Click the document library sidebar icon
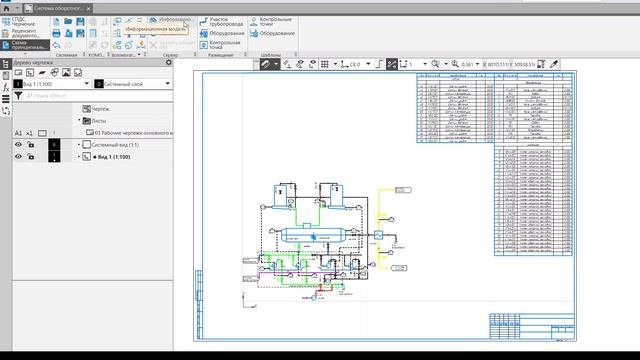640x360 pixels. [6, 76]
